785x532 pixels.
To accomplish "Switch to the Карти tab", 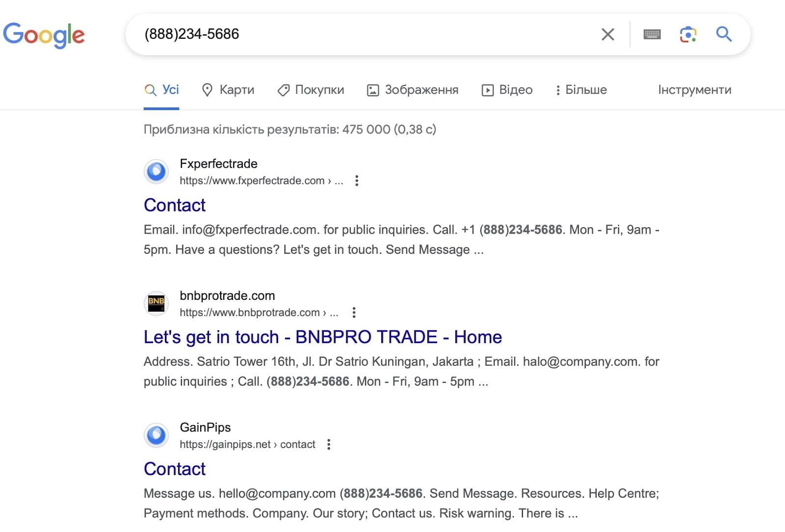I will (x=228, y=90).
